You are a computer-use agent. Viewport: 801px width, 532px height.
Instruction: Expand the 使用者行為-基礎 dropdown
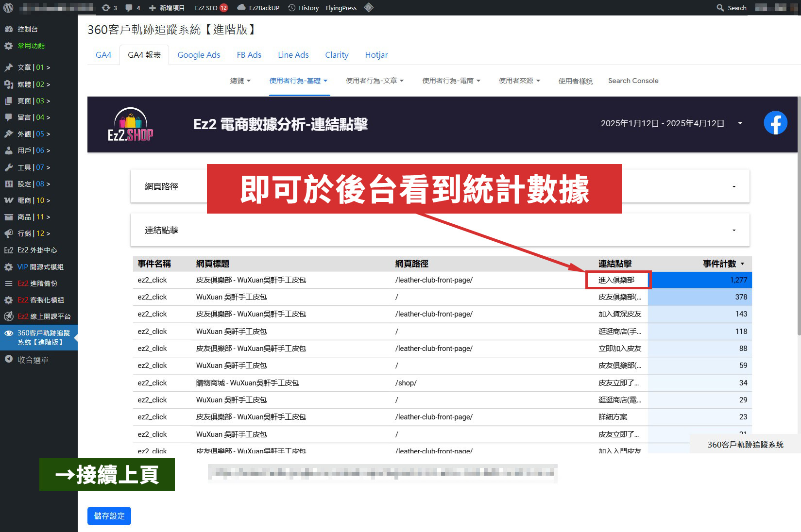(298, 81)
